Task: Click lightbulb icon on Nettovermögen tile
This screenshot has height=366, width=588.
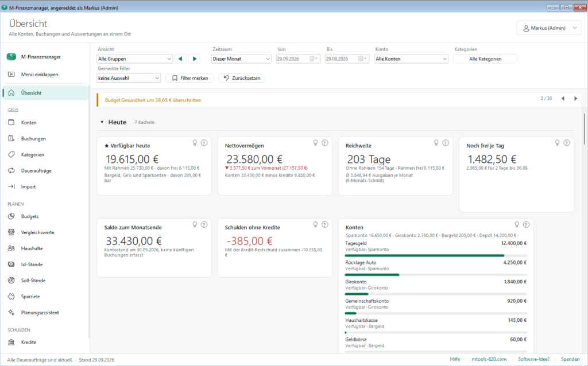Action: (315, 143)
